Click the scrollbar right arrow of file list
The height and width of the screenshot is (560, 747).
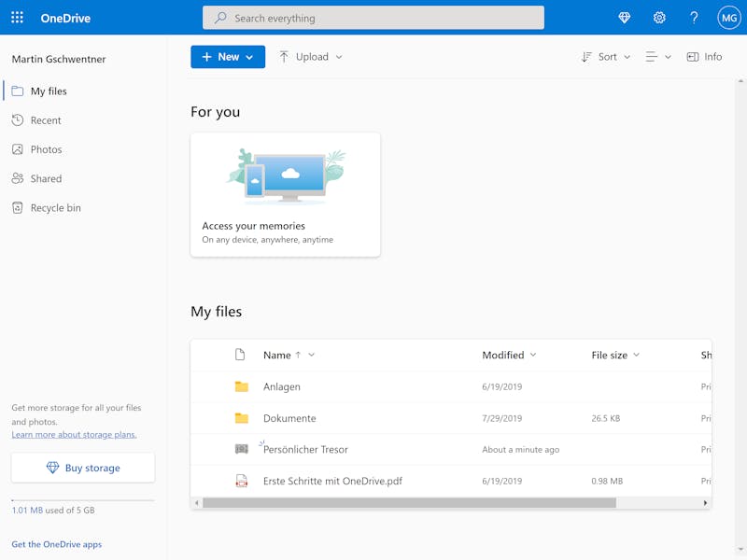[x=705, y=503]
